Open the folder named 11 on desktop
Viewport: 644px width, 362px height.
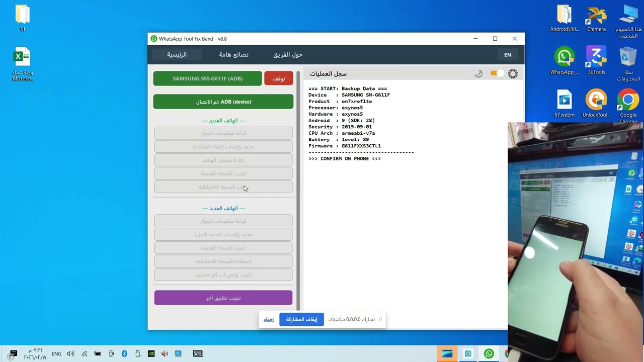pyautogui.click(x=22, y=18)
